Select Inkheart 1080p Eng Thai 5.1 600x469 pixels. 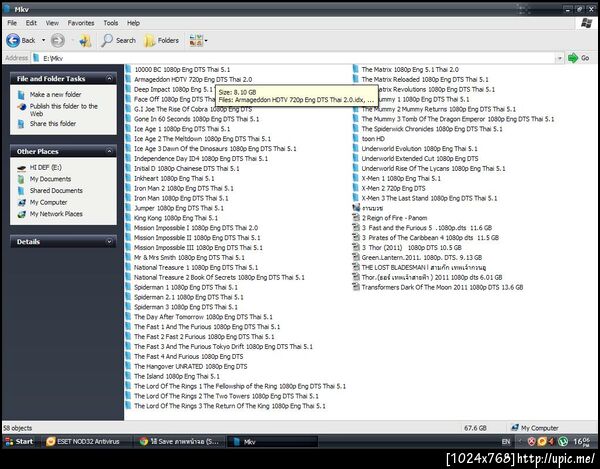tap(174, 178)
